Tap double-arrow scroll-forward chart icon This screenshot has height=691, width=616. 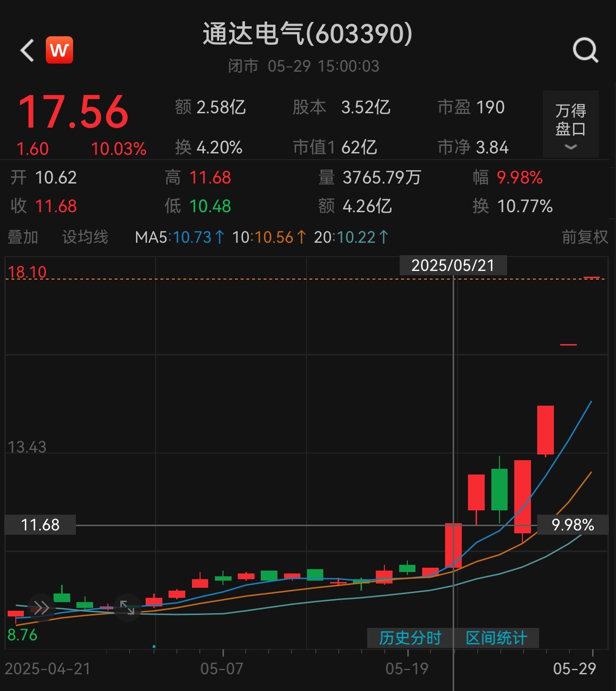41,608
